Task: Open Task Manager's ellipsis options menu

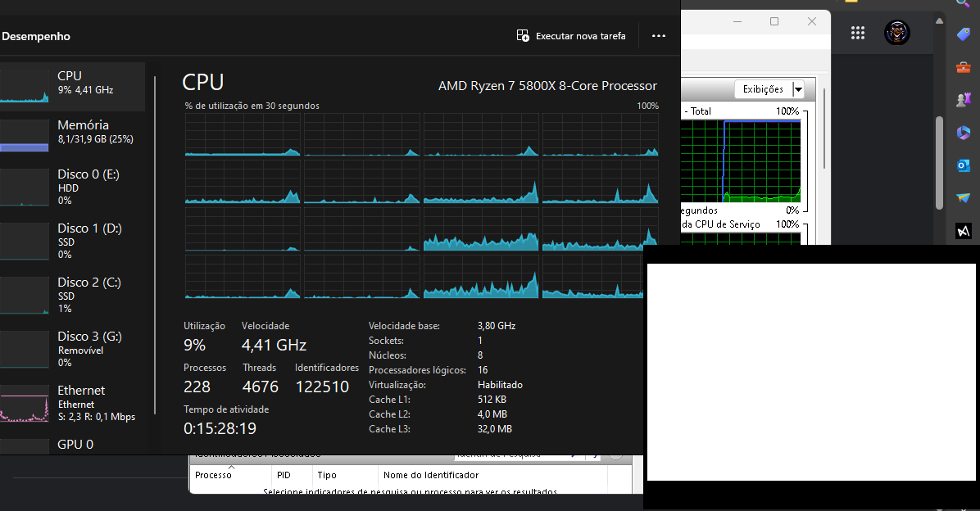Action: click(659, 35)
